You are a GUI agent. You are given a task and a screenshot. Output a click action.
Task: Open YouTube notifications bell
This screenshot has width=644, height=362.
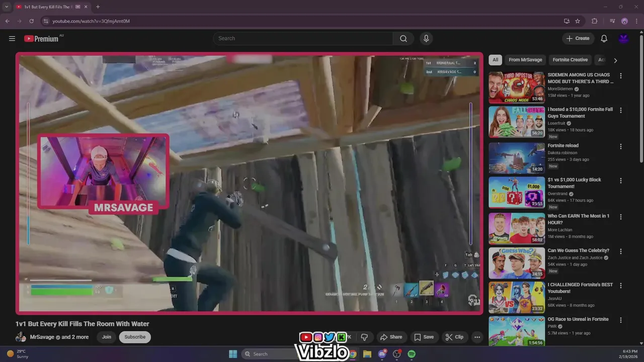click(604, 39)
